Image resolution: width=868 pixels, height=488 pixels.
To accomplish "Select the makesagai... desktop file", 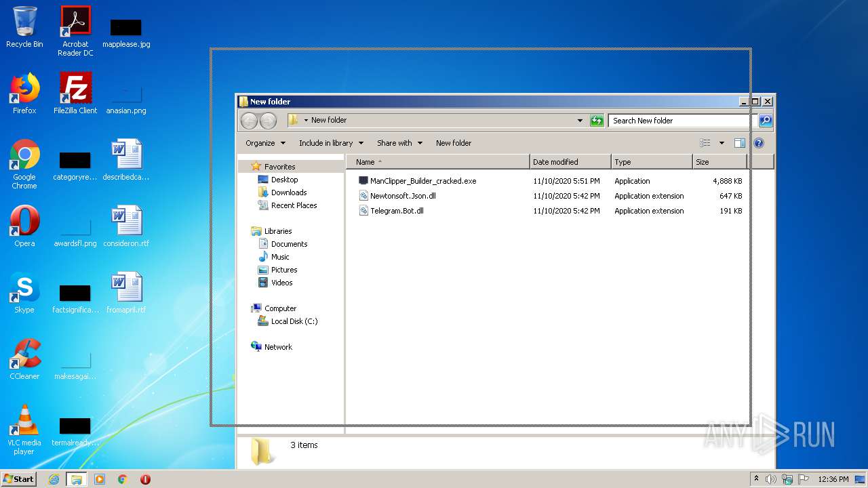I will [x=75, y=366].
